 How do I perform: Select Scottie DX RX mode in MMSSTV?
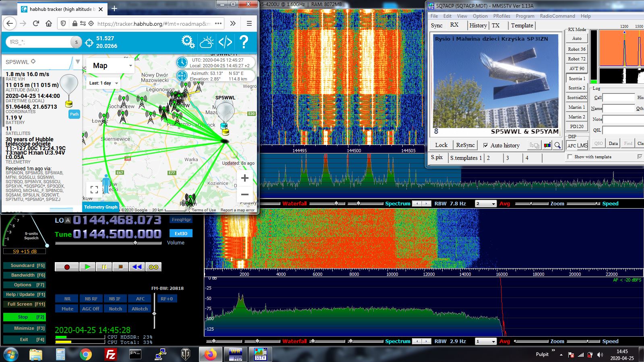click(577, 97)
